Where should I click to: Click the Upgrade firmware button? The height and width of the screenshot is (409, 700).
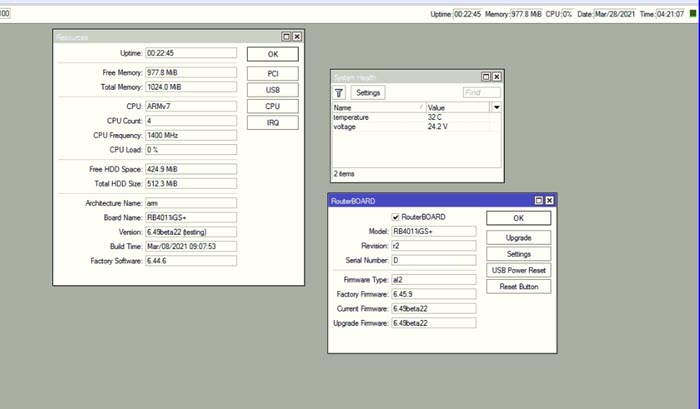coord(518,238)
